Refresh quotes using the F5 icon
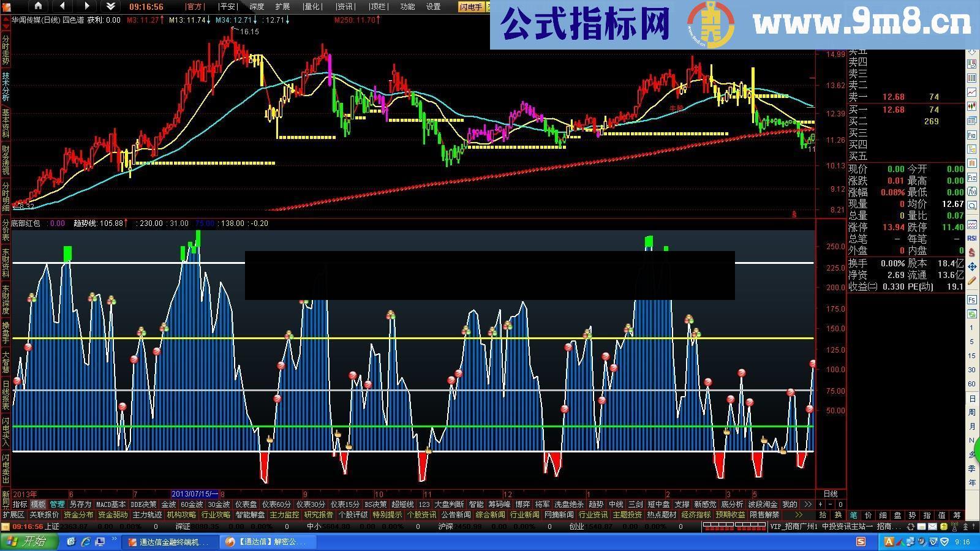The height and width of the screenshot is (551, 980). coord(972,299)
